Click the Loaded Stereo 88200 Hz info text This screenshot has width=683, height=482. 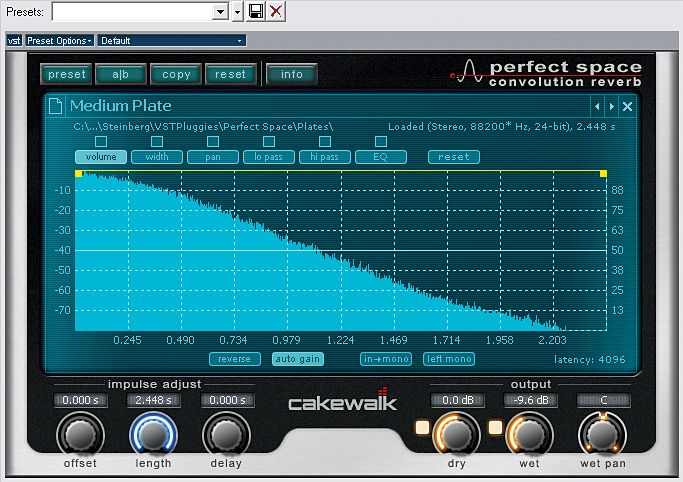point(502,127)
